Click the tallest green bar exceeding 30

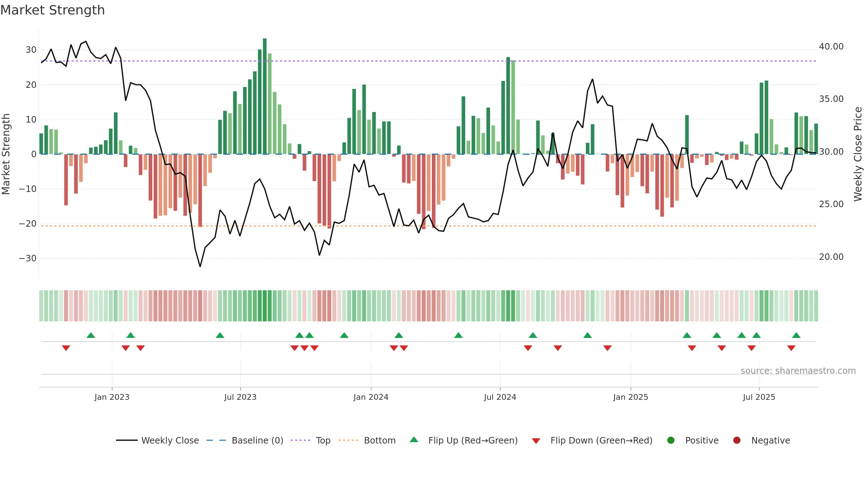click(x=265, y=96)
